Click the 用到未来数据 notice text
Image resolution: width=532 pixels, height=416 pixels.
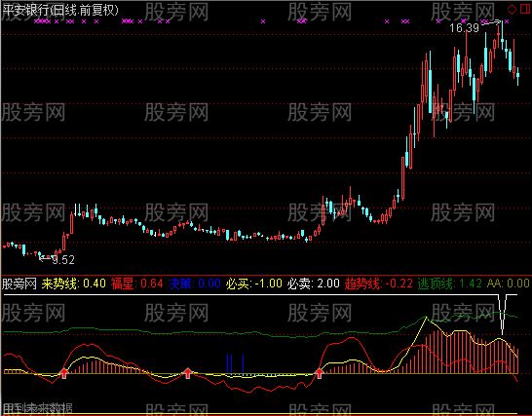point(37,409)
